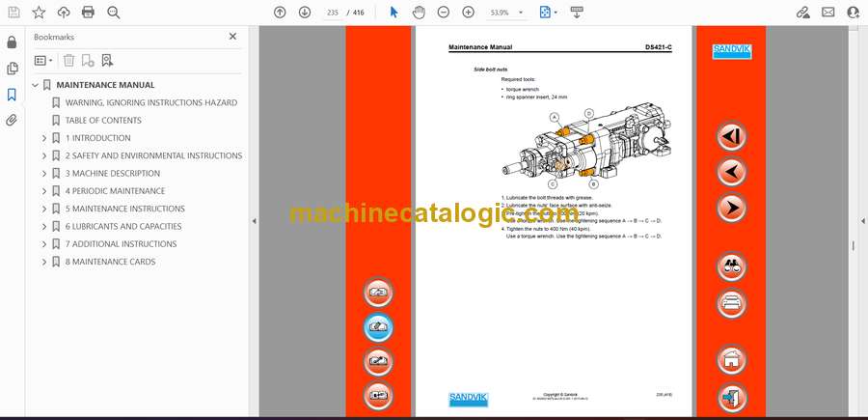Select the 1 INTRODUCTION bookmark text
Viewport: 868px width, 420px height.
tap(98, 138)
